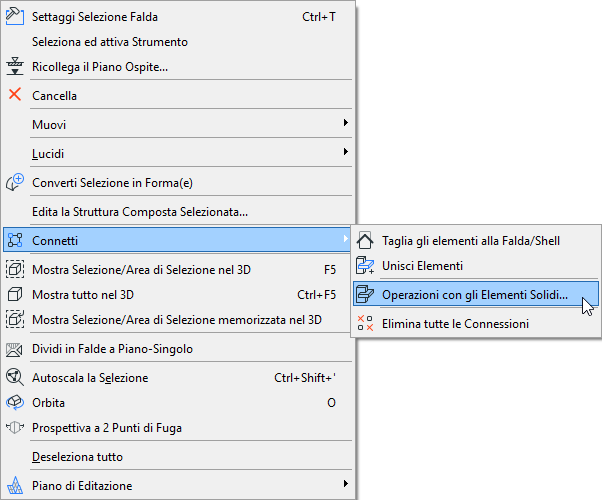Expand the Piano di Editazione submenu arrow
The image size is (602, 500).
(x=346, y=485)
